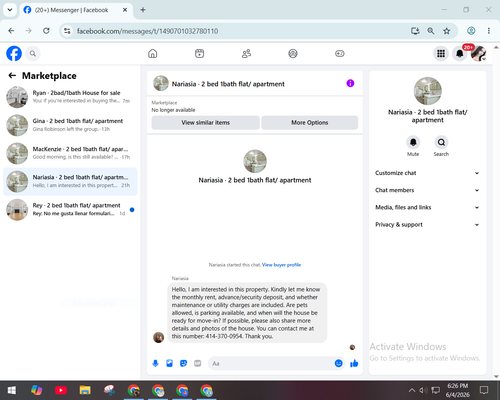Click the "No longer available" status text
Image resolution: width=500 pixels, height=400 pixels.
pos(173,110)
